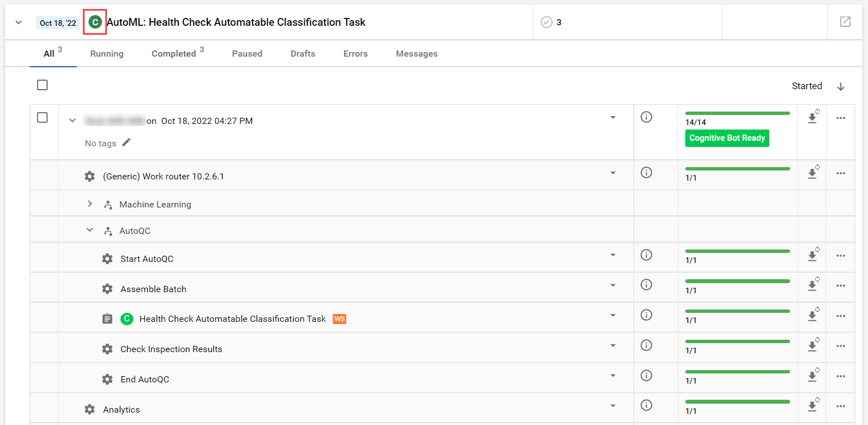
Task: Download results for End AutoQC
Action: [x=812, y=375]
